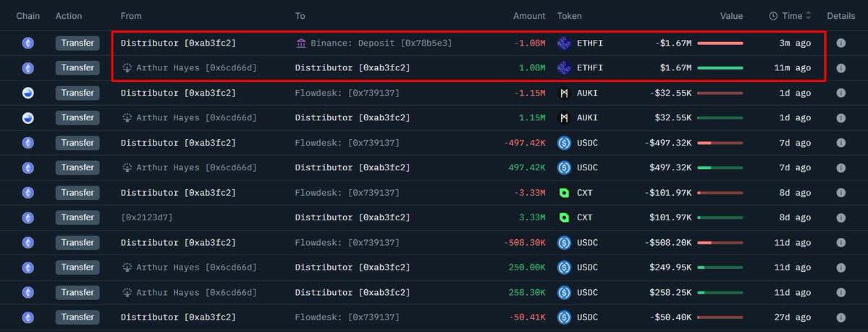The image size is (868, 332).
Task: Click the Binance deposit bank icon
Action: 301,43
